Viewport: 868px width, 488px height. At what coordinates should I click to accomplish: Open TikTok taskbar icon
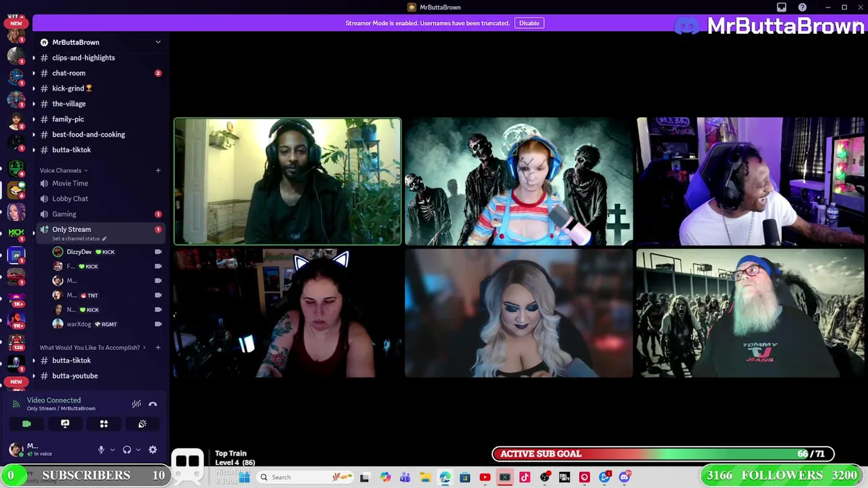click(x=525, y=477)
